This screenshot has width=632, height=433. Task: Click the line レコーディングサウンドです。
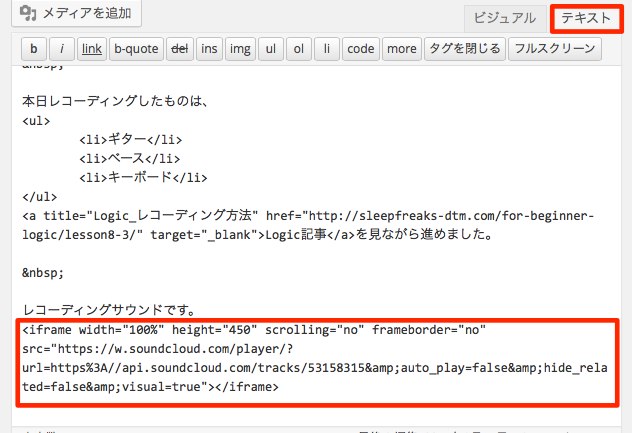point(110,310)
